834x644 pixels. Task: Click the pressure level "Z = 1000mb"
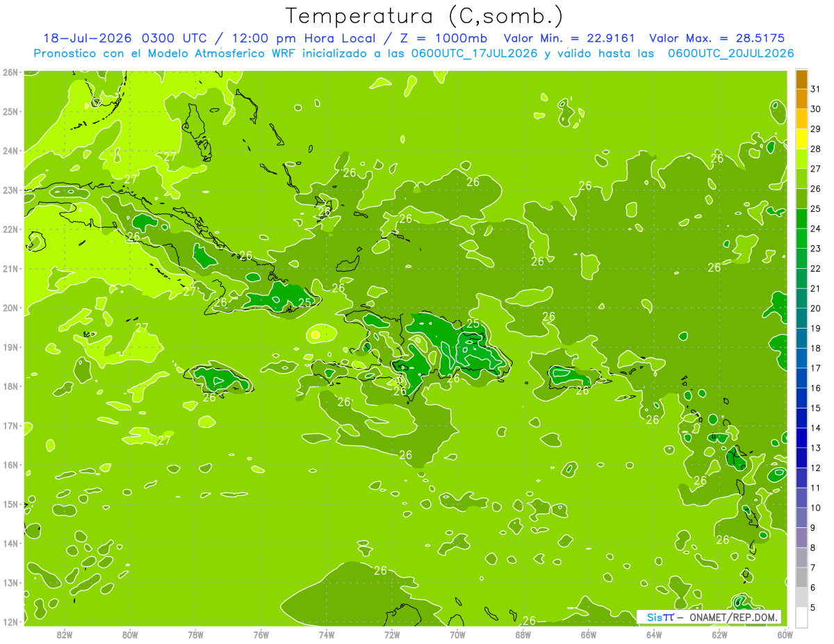click(x=443, y=39)
